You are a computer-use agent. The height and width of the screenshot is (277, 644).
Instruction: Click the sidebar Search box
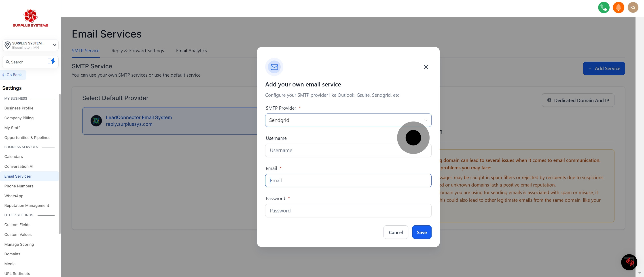(26, 62)
